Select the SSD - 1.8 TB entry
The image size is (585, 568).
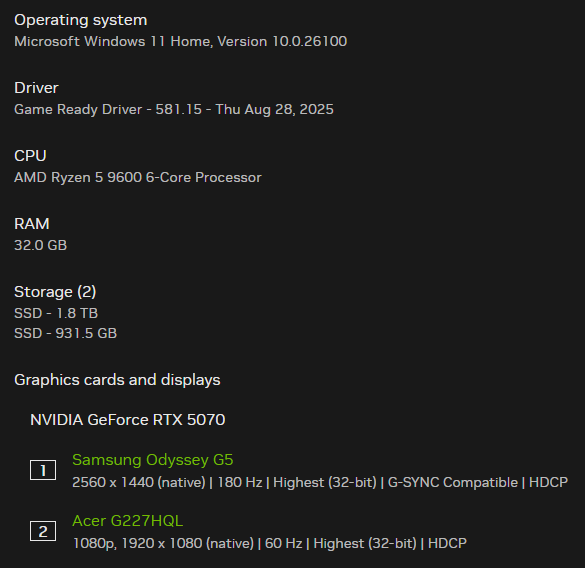[x=56, y=313]
